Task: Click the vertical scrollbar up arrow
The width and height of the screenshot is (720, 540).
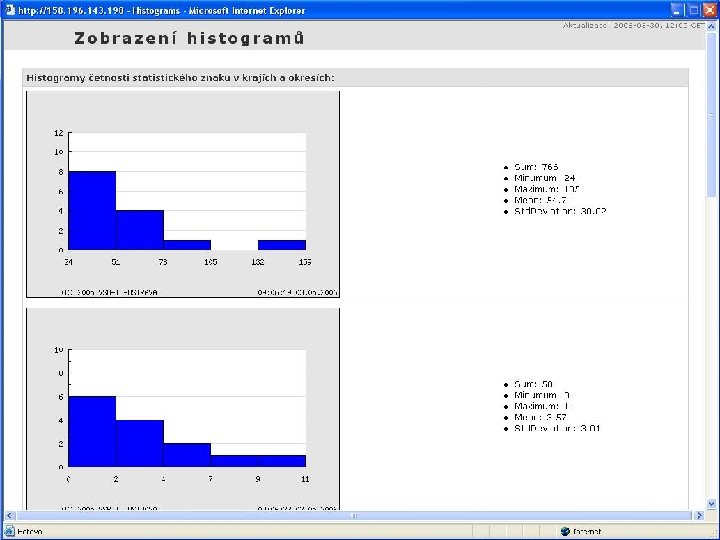Action: tap(711, 27)
